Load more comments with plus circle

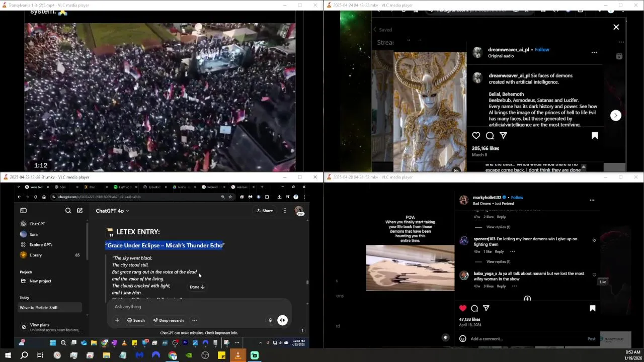[527, 299]
